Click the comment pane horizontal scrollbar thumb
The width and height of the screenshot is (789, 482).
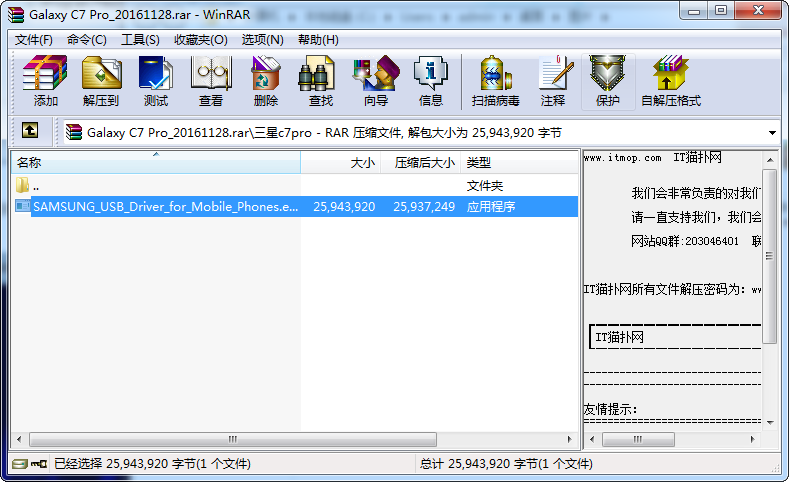[638, 439]
